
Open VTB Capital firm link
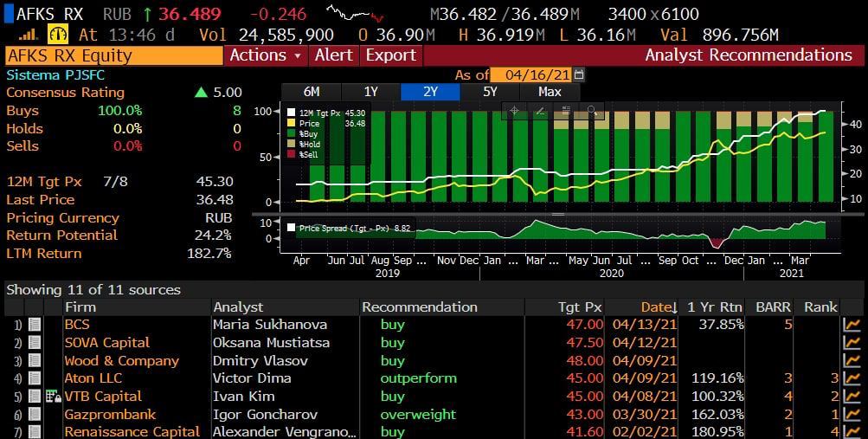[x=103, y=397]
